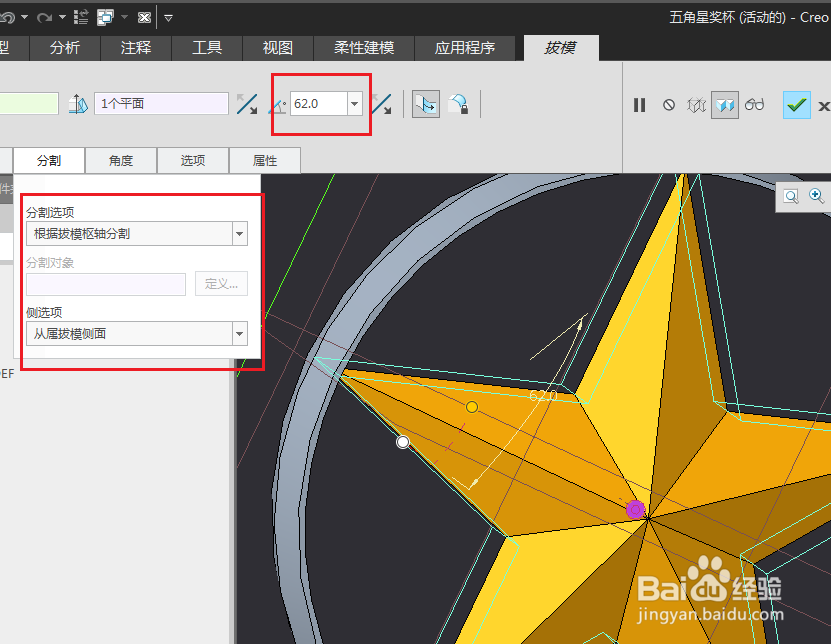The height and width of the screenshot is (644, 831).
Task: Open the windows list dropdown arrow
Action: (x=125, y=17)
